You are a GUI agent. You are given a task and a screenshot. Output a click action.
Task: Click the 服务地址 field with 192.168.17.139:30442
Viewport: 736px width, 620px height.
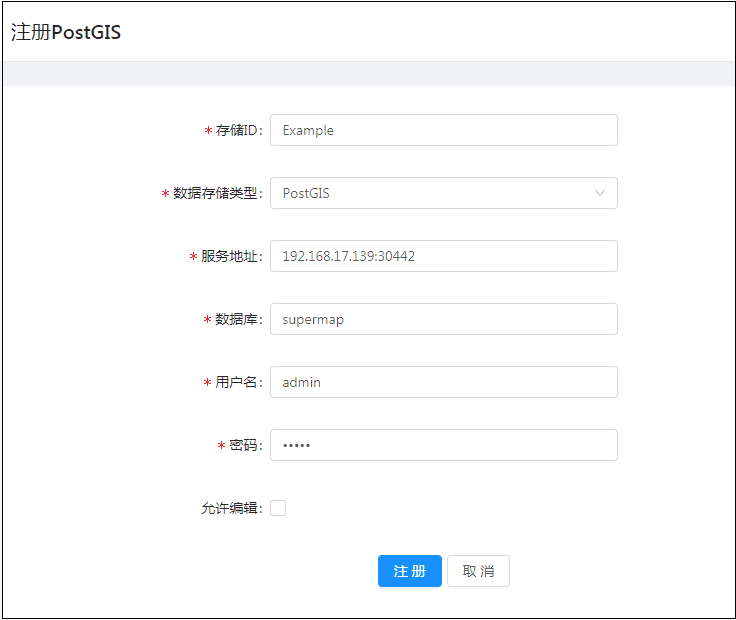point(443,256)
